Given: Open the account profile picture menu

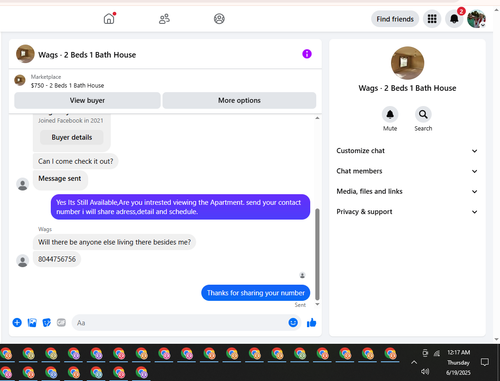Looking at the screenshot, I should tap(476, 19).
